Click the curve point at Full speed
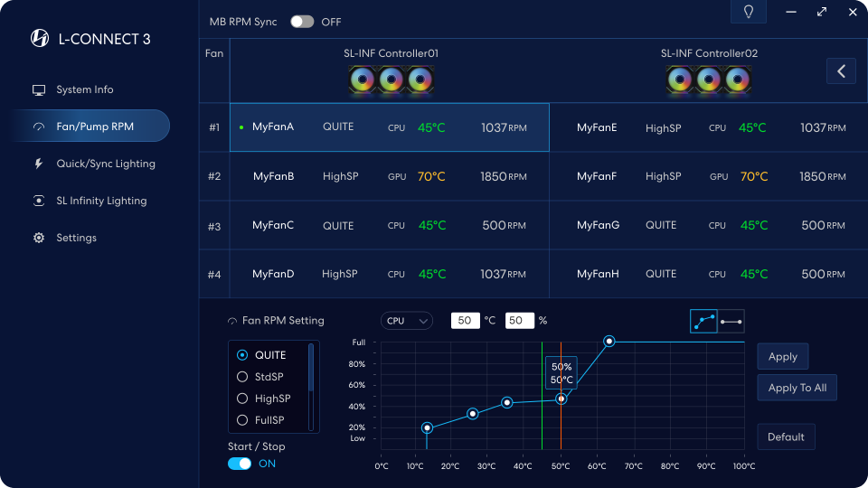Screen dimensions: 868x488 pos(609,342)
